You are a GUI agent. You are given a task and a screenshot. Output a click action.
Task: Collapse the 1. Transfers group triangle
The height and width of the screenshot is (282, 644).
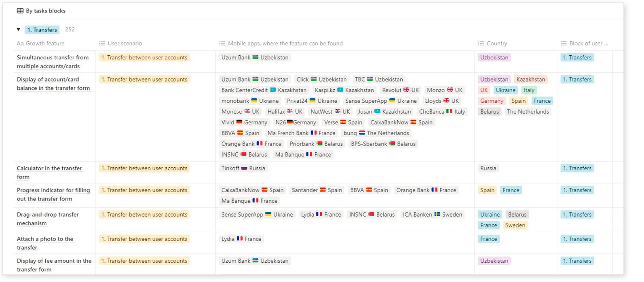coord(19,29)
